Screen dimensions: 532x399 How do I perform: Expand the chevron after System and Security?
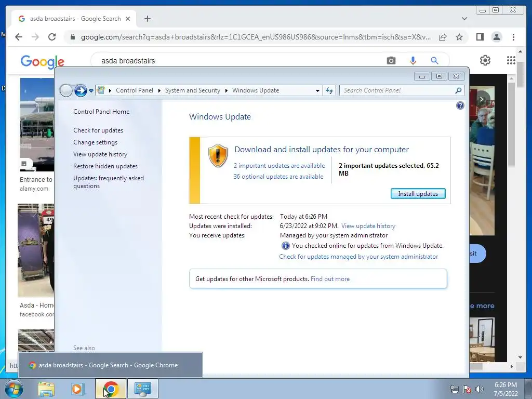pos(227,90)
